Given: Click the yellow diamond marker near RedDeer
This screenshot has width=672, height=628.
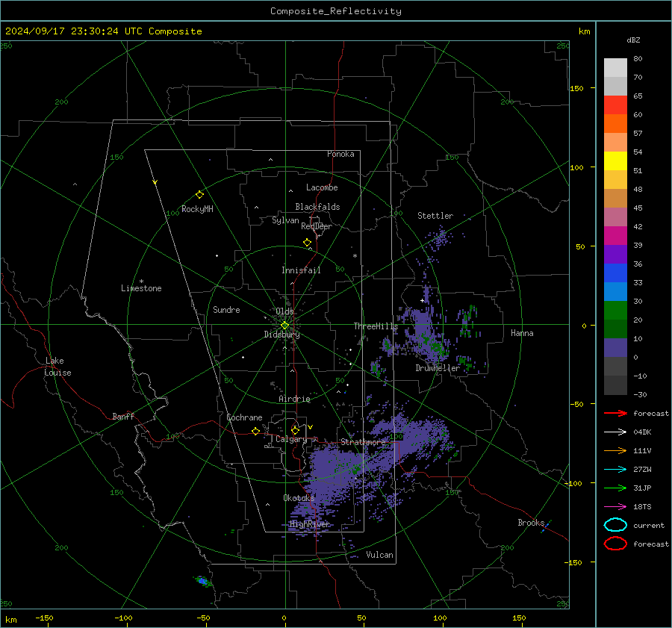Looking at the screenshot, I should coord(307,243).
